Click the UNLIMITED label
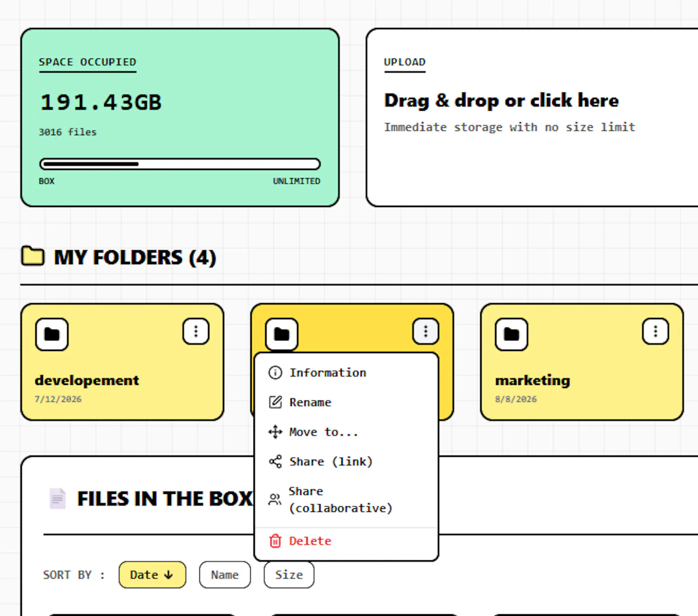The width and height of the screenshot is (698, 616). (297, 181)
